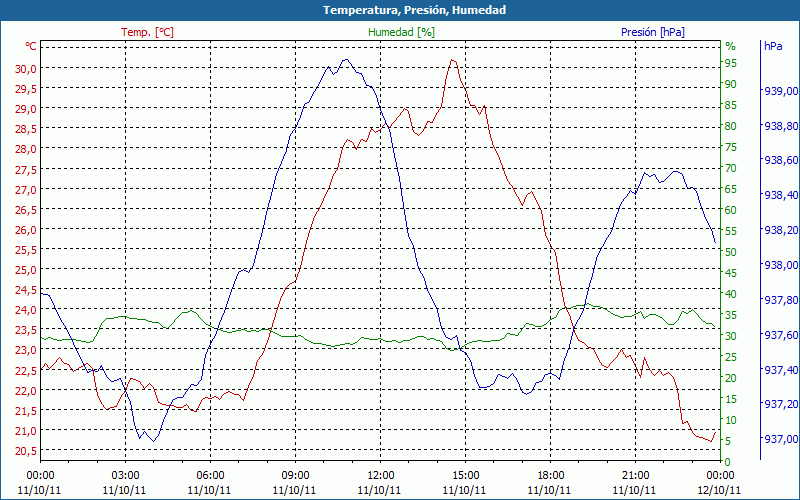The width and height of the screenshot is (800, 500).
Task: Select the red Temp. [°C] legend label
Action: 147,32
